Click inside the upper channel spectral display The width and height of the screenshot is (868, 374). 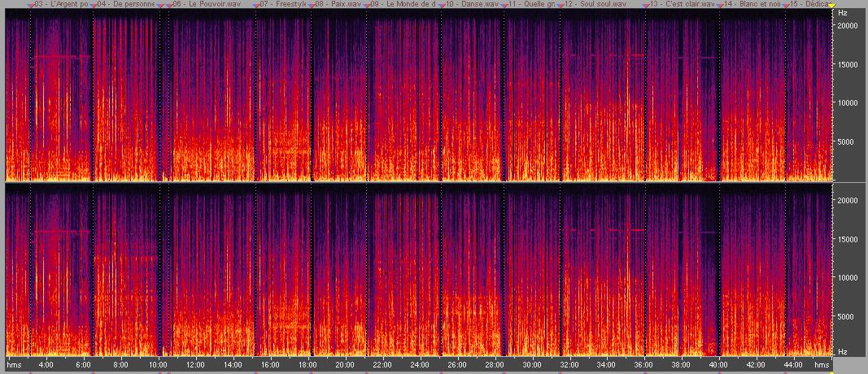418,96
